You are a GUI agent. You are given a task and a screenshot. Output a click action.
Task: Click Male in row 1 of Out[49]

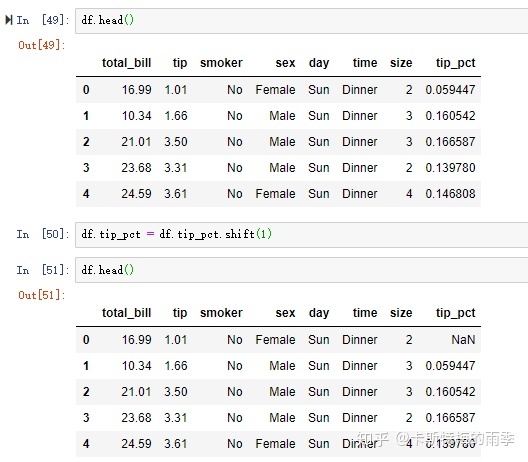tap(282, 116)
